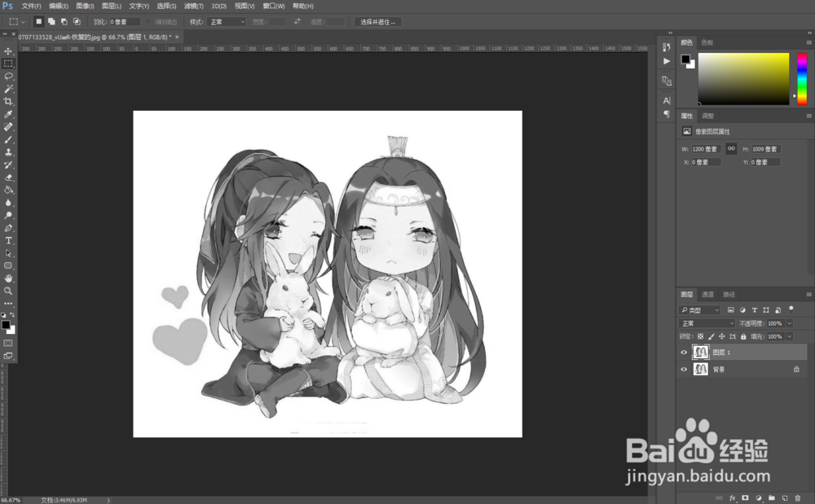Hide the 背景 layer via eye icon
815x504 pixels.
tap(684, 370)
